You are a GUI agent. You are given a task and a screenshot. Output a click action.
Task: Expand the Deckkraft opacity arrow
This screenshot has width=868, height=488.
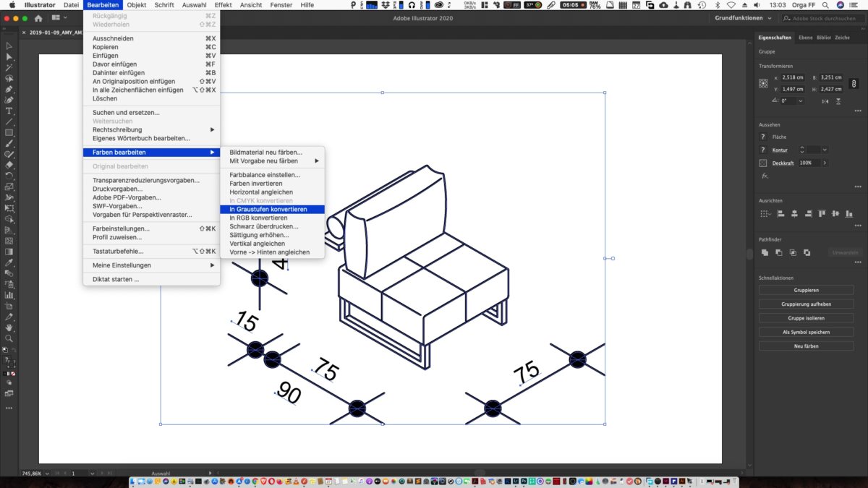click(x=825, y=163)
